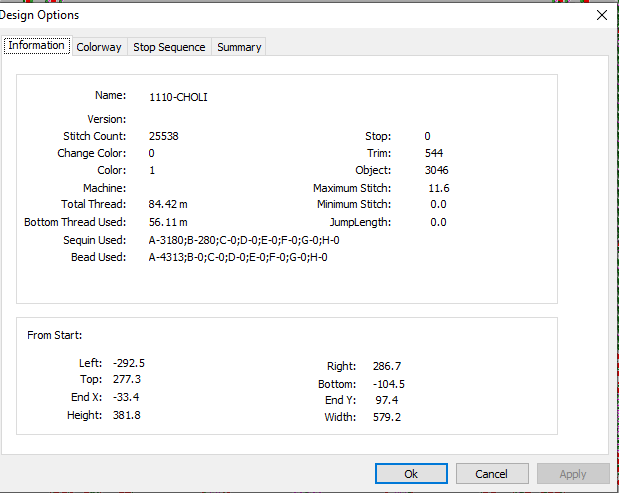
Task: Click the Stitch Count label
Action: tap(95, 136)
